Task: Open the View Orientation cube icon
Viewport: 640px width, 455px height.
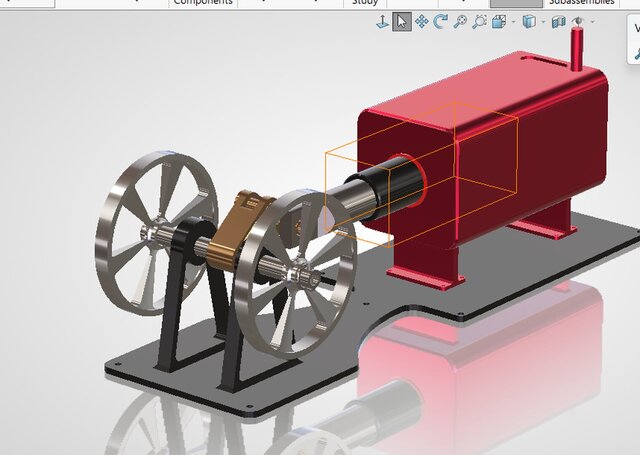Action: click(x=499, y=22)
